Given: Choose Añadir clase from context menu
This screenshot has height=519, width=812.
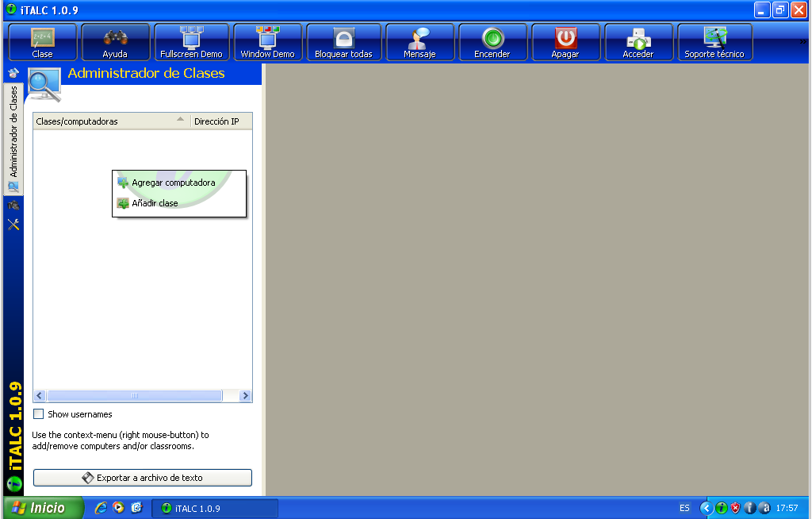Looking at the screenshot, I should click(x=155, y=203).
